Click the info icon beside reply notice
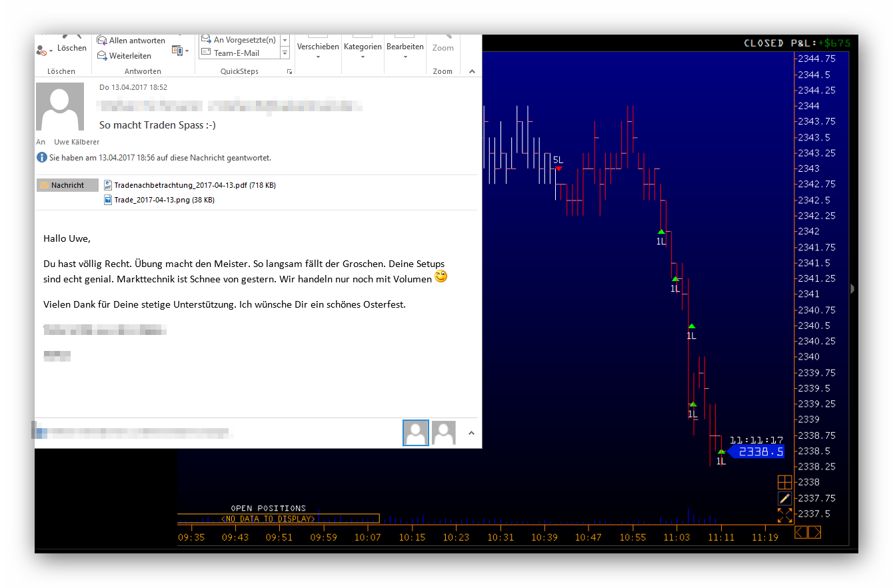 [42, 158]
